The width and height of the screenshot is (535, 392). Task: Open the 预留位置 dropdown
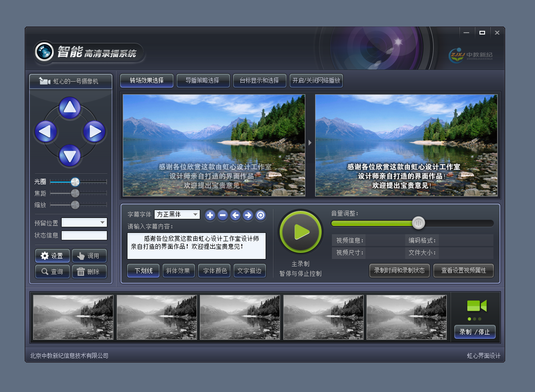point(84,223)
